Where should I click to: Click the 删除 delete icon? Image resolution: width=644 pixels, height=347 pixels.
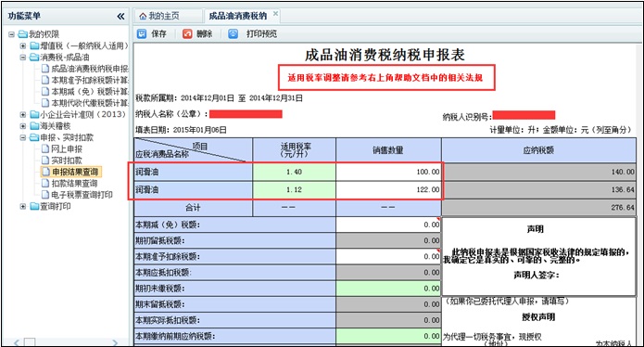[187, 34]
